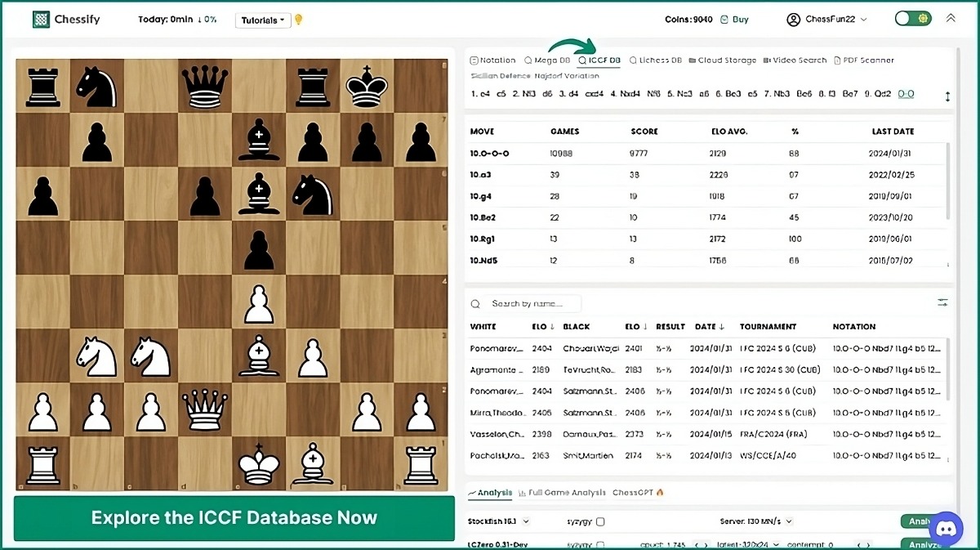Select the 10.g4 move row
The height and width of the screenshot is (550, 980).
pyautogui.click(x=706, y=196)
